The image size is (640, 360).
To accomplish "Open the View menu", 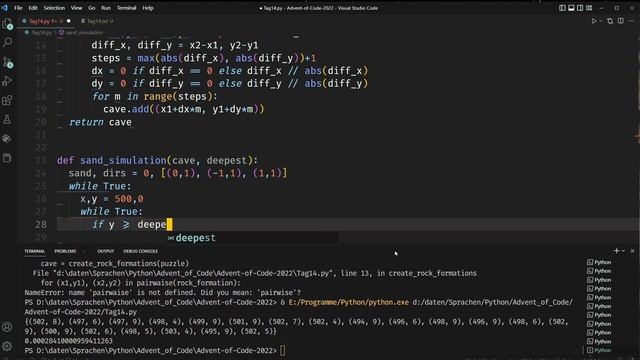I will click(76, 8).
